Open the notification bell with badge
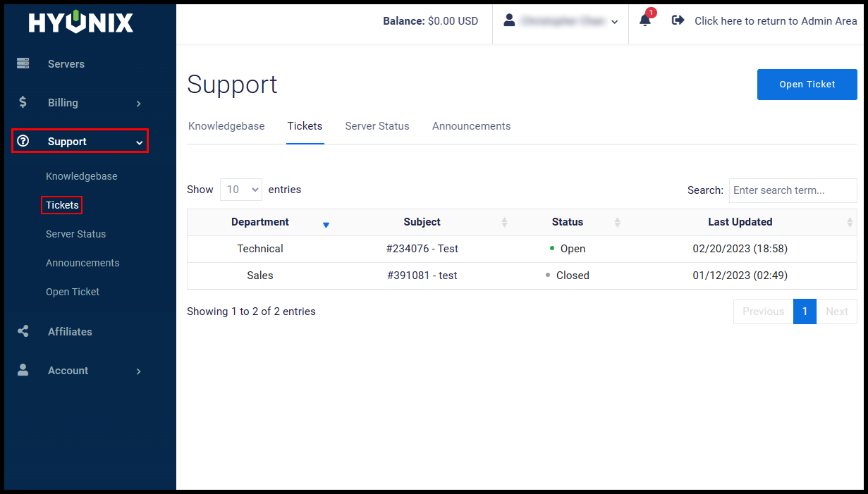The width and height of the screenshot is (868, 494). tap(644, 20)
